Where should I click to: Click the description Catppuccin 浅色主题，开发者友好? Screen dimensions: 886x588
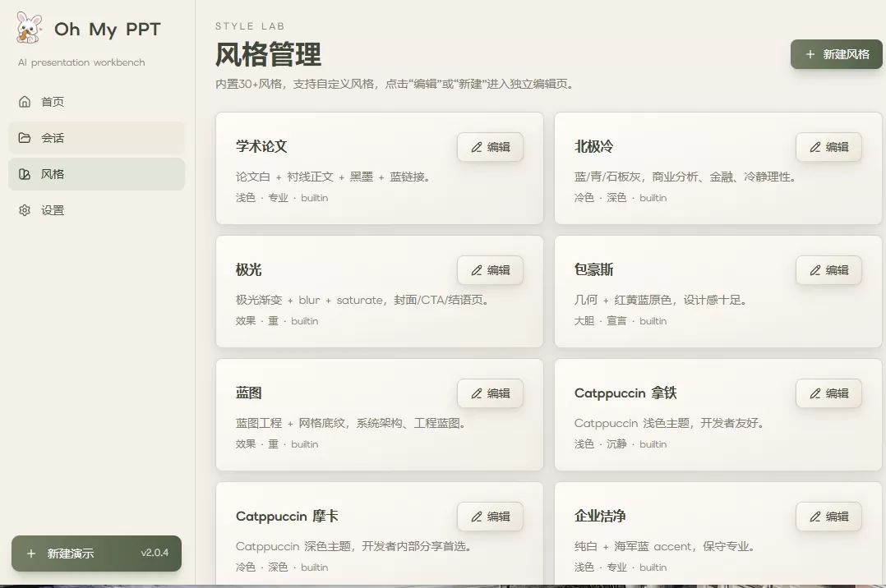click(670, 423)
